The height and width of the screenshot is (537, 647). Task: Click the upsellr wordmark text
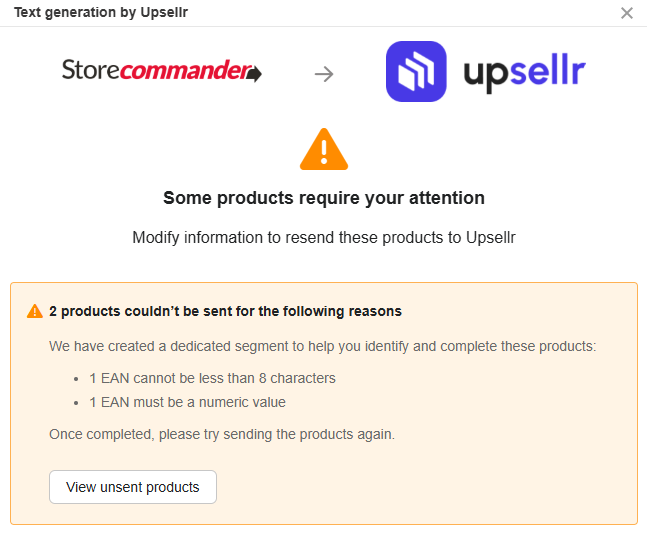click(524, 73)
